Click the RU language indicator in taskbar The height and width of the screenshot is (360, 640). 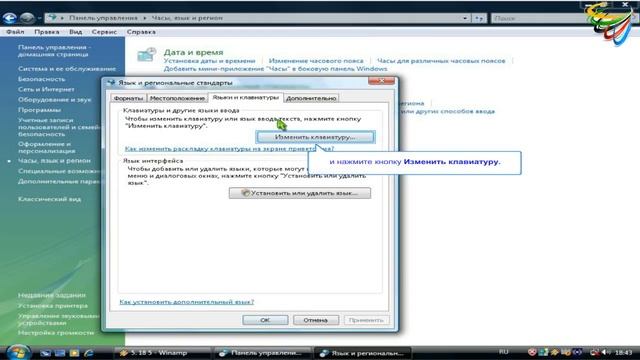[504, 352]
